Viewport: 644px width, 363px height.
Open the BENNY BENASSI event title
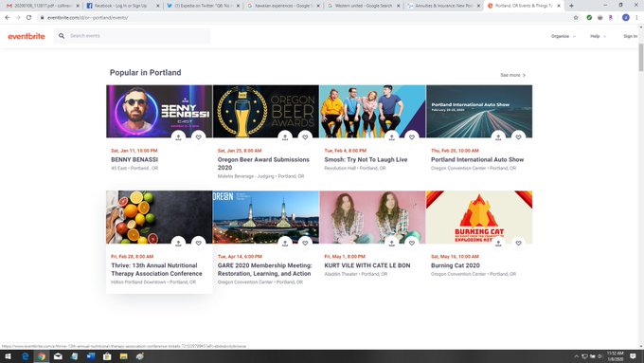point(134,159)
